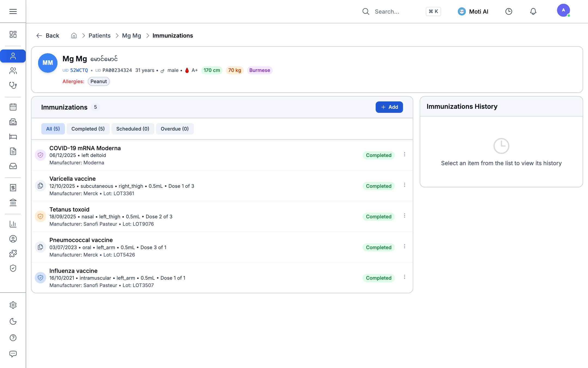The width and height of the screenshot is (588, 368).
Task: Open options menu for Pneumococcal vaccine
Action: (x=405, y=246)
